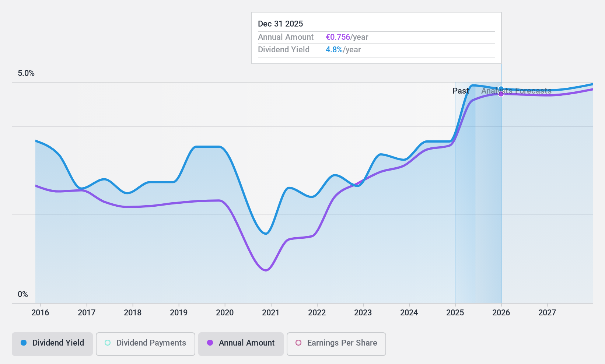Toggle the Annual Amount series

click(241, 344)
